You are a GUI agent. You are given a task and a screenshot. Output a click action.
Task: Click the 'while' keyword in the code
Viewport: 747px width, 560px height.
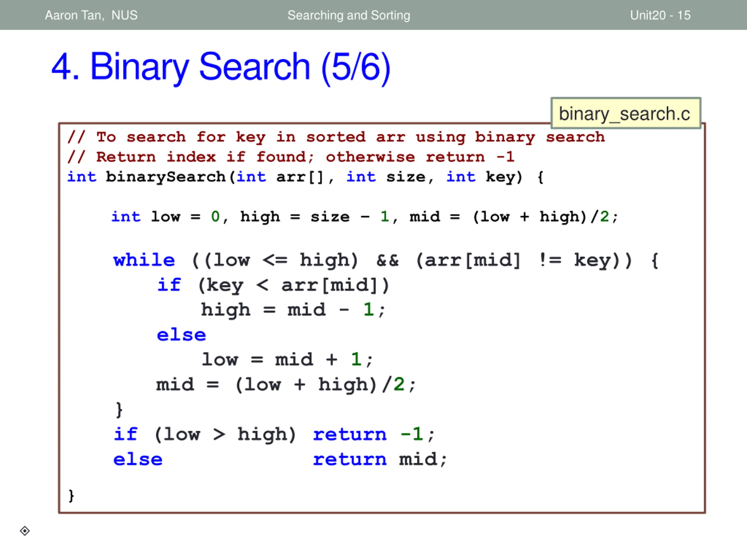click(x=144, y=260)
